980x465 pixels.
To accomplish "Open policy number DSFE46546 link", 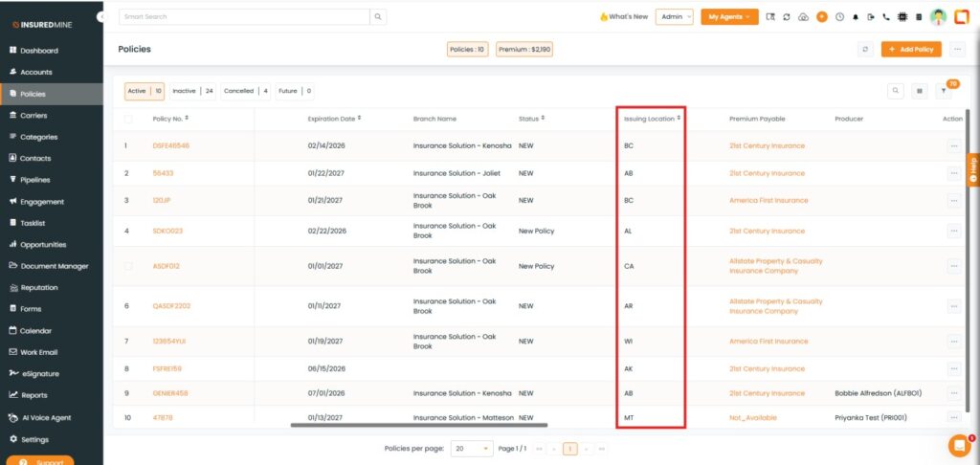I will pyautogui.click(x=171, y=145).
